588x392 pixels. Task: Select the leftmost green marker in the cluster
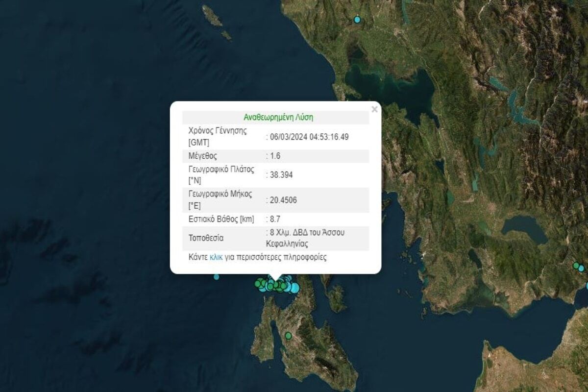(x=257, y=283)
